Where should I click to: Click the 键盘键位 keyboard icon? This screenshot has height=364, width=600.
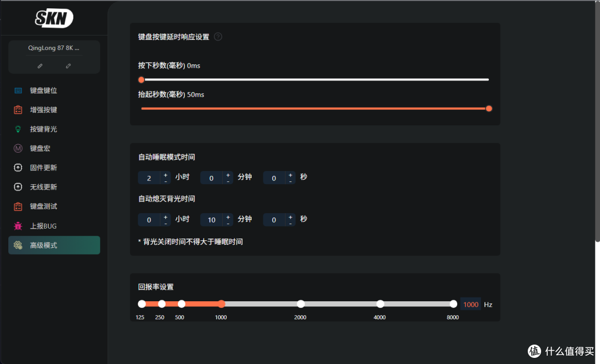click(18, 90)
